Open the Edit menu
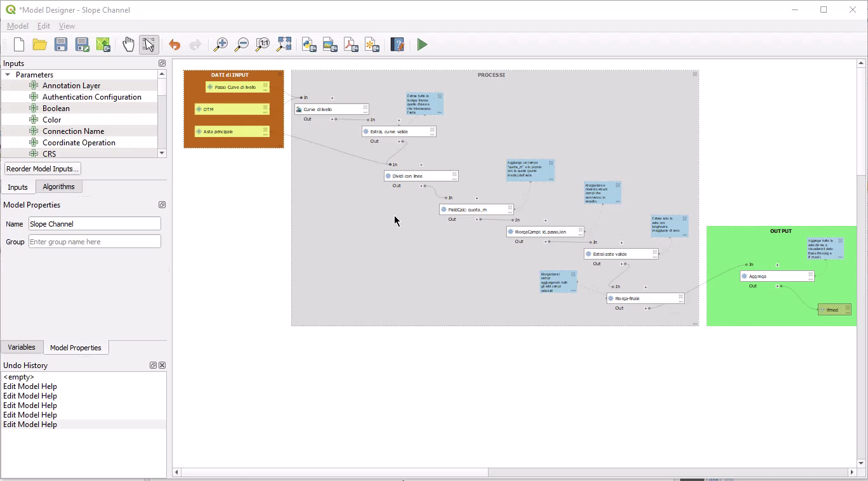The height and width of the screenshot is (481, 868). (x=43, y=26)
